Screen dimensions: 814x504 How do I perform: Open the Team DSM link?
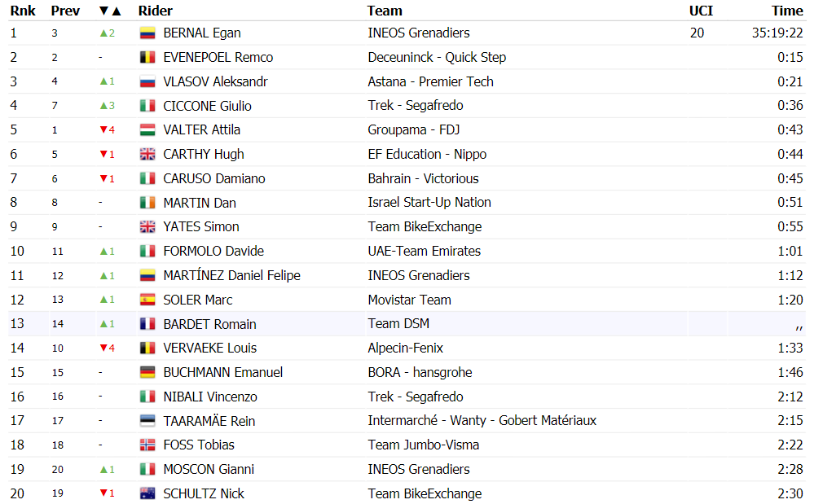(x=398, y=324)
